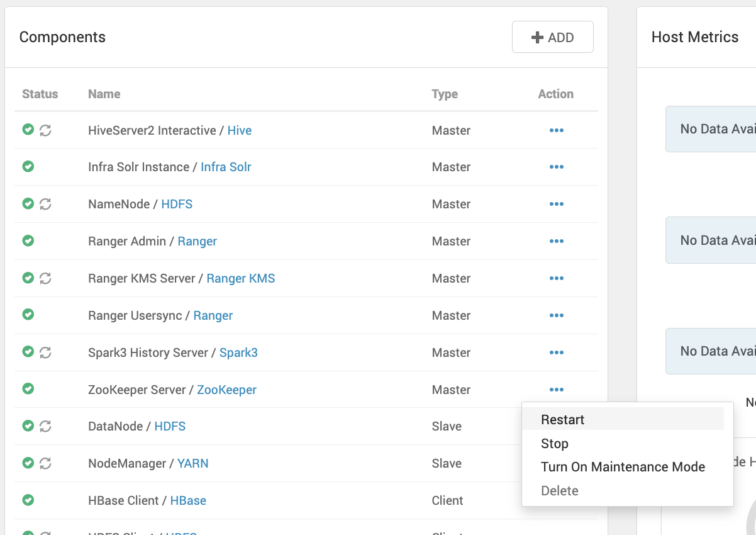Click green status check for Infra Solr Instance
The image size is (756, 535).
coord(28,167)
